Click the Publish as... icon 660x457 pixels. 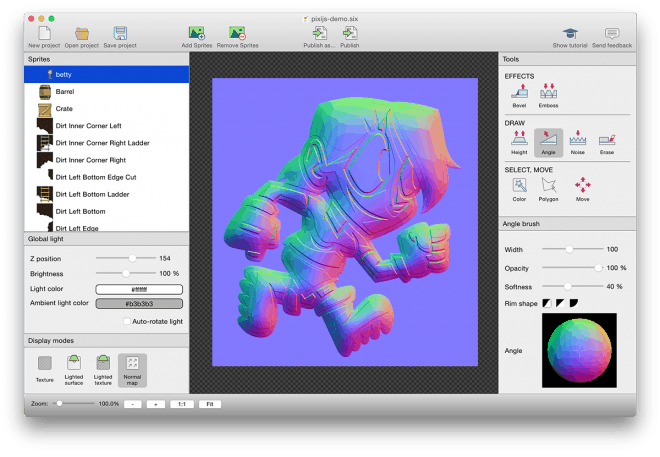[319, 34]
